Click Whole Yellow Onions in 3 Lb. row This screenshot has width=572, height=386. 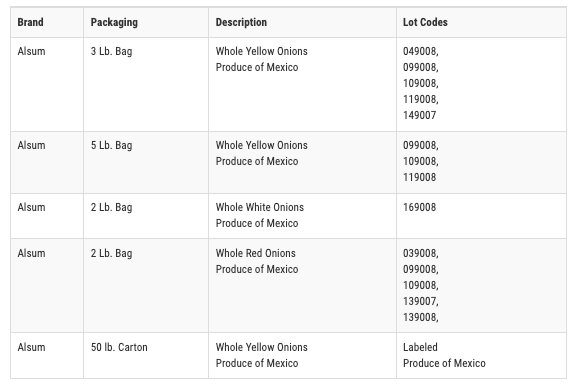pyautogui.click(x=262, y=51)
